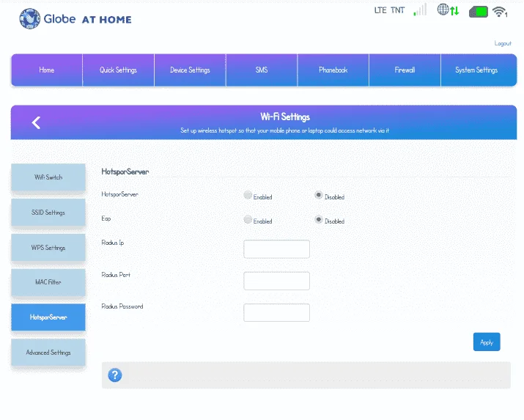This screenshot has height=420, width=524.
Task: Click the Globe At Home logo
Action: click(75, 19)
